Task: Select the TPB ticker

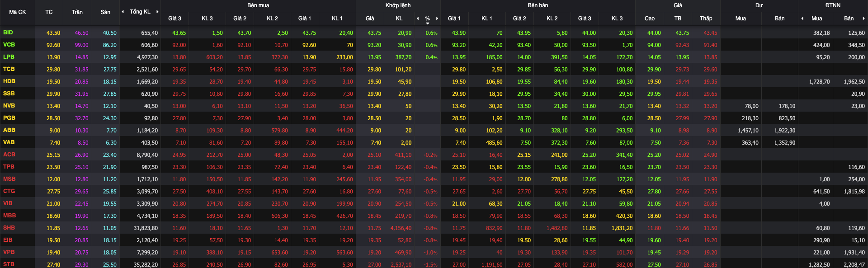Action: 9,167
